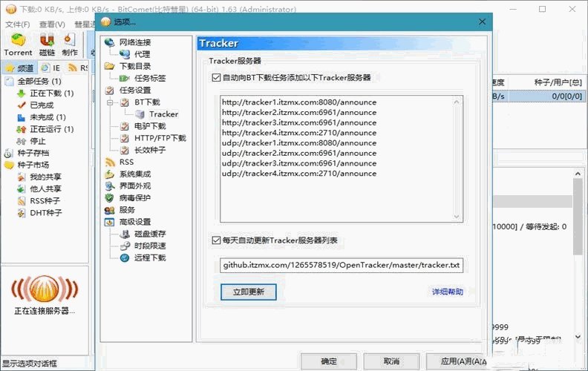Click the 制作 make torrent icon
Screen dimensions: 588x371
tap(70, 39)
